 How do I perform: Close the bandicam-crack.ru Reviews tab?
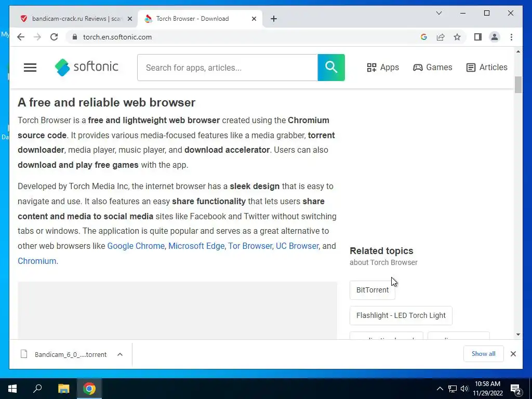coord(129,19)
